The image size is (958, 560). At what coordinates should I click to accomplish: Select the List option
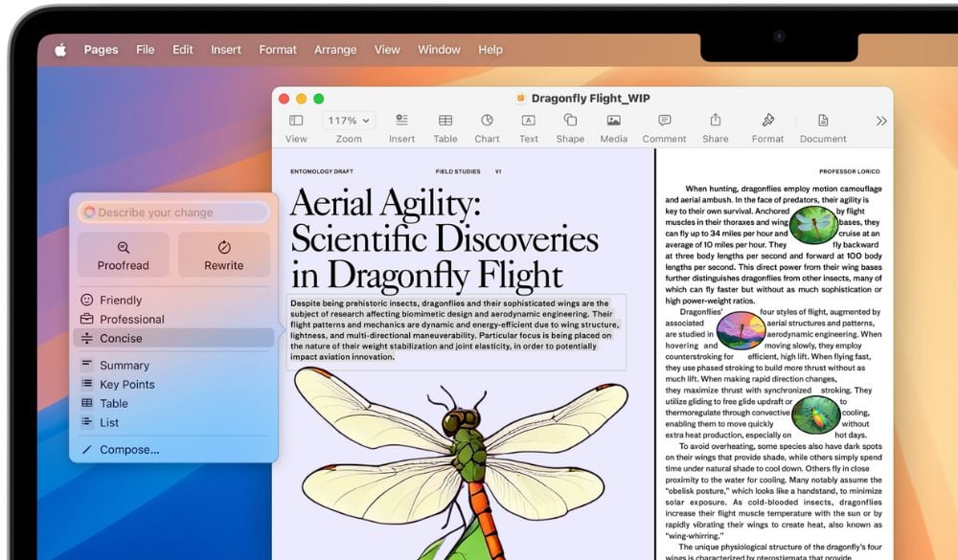pyautogui.click(x=173, y=422)
